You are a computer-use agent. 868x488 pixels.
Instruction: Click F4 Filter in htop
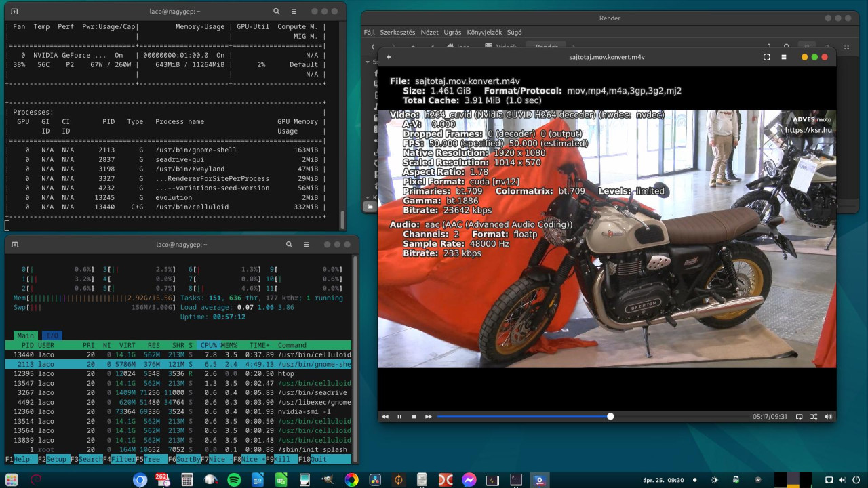[x=119, y=459]
